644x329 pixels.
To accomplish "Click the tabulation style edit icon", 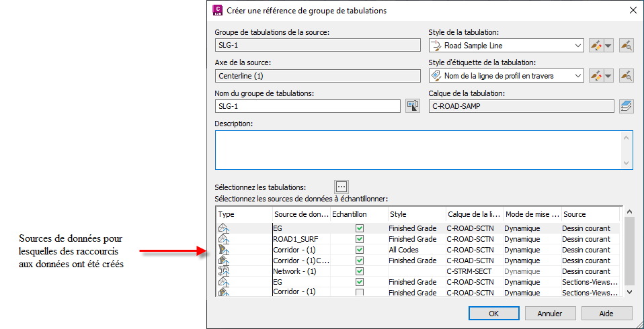I will point(596,46).
